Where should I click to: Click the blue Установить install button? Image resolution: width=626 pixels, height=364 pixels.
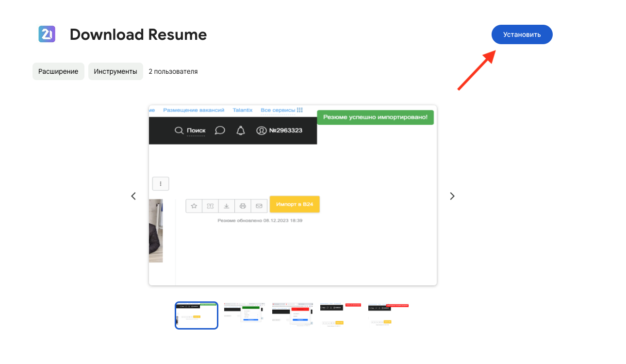pos(522,34)
